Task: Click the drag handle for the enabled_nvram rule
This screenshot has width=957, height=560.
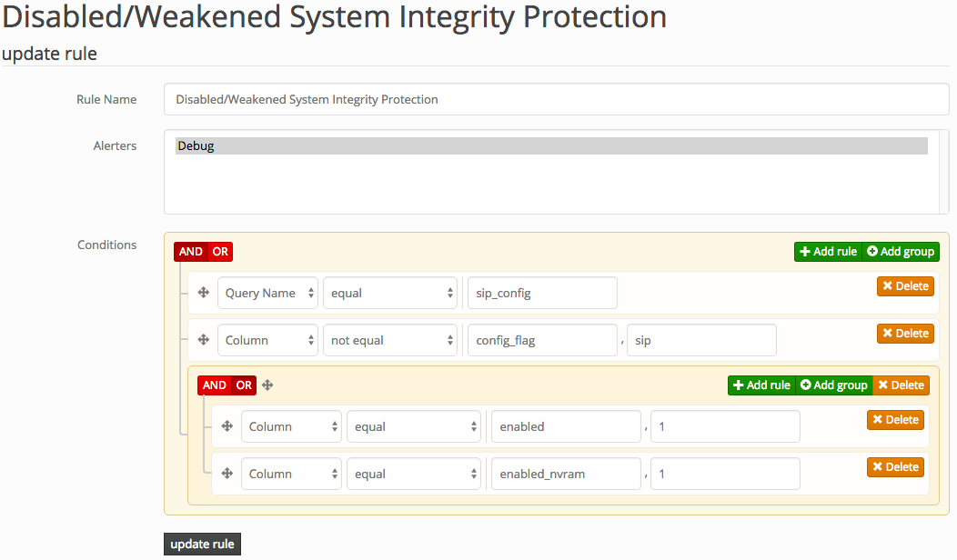Action: point(227,473)
